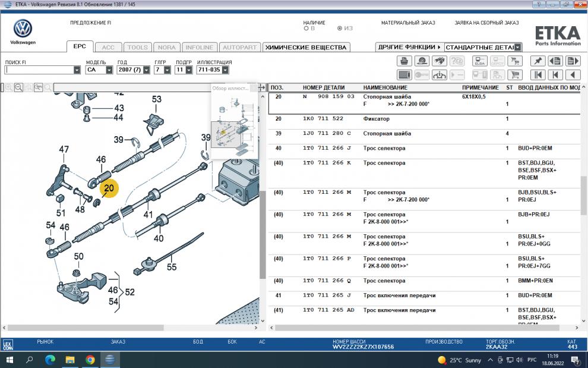Click the list view icon

click(x=404, y=75)
